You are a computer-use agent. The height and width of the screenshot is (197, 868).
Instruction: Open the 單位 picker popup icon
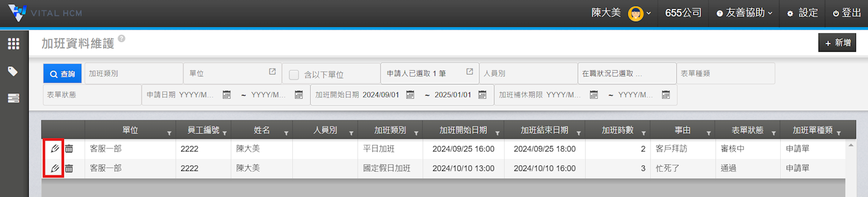click(272, 72)
